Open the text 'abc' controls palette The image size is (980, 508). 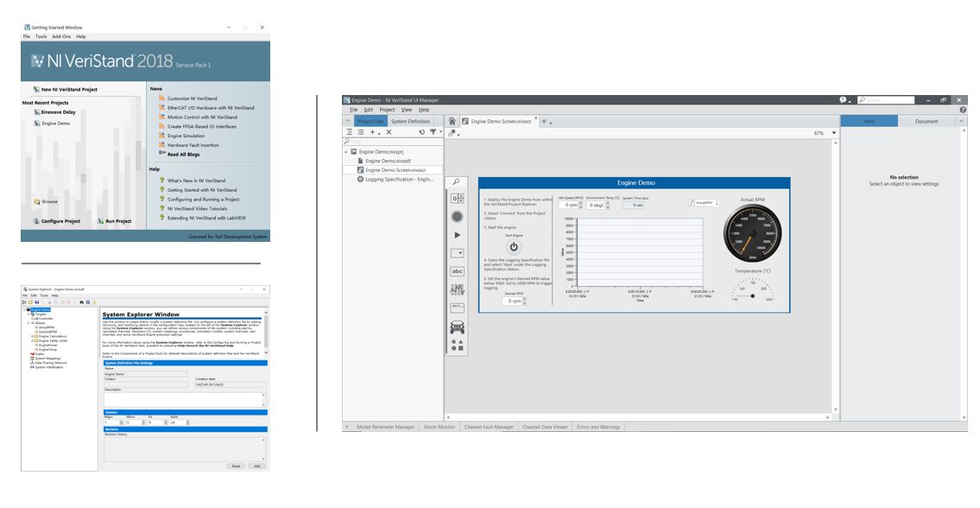pos(457,271)
